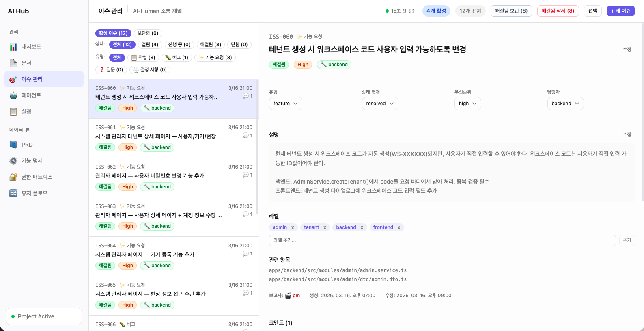
Task: Toggle the 보관함 (0) filter
Action: coord(148,33)
